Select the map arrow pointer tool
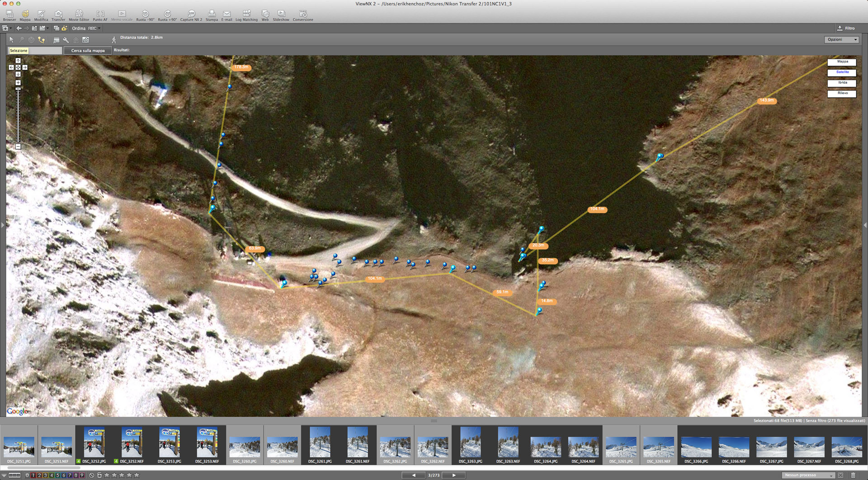 click(11, 40)
